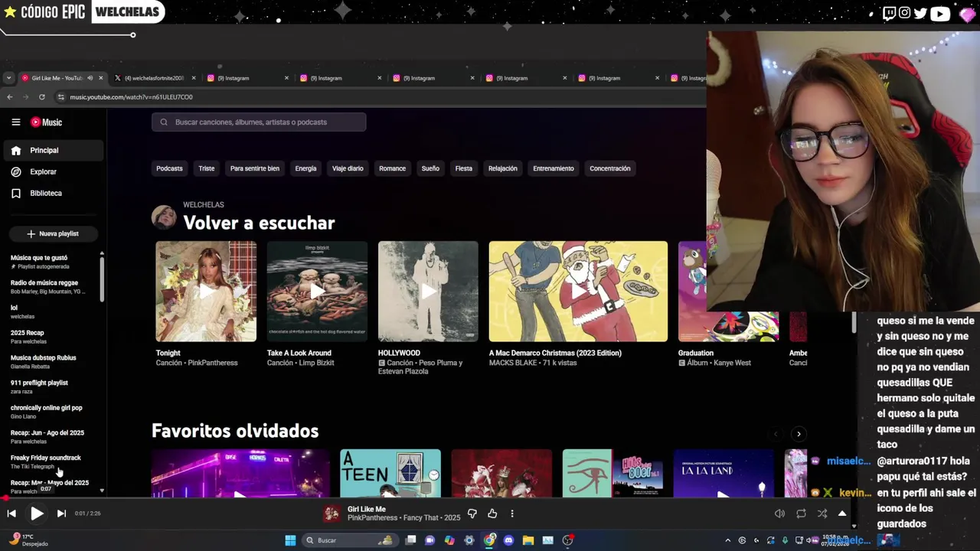Image resolution: width=980 pixels, height=551 pixels.
Task: Open more options for Girl Like Me
Action: click(512, 514)
